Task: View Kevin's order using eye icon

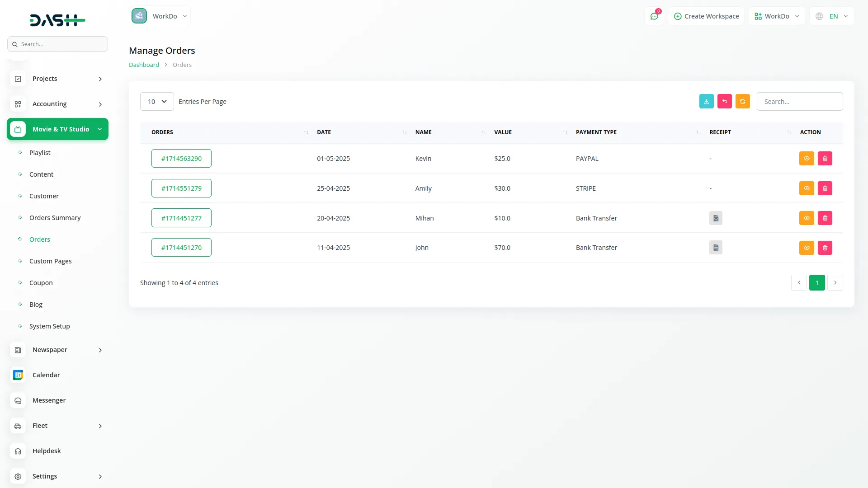Action: pyautogui.click(x=807, y=159)
